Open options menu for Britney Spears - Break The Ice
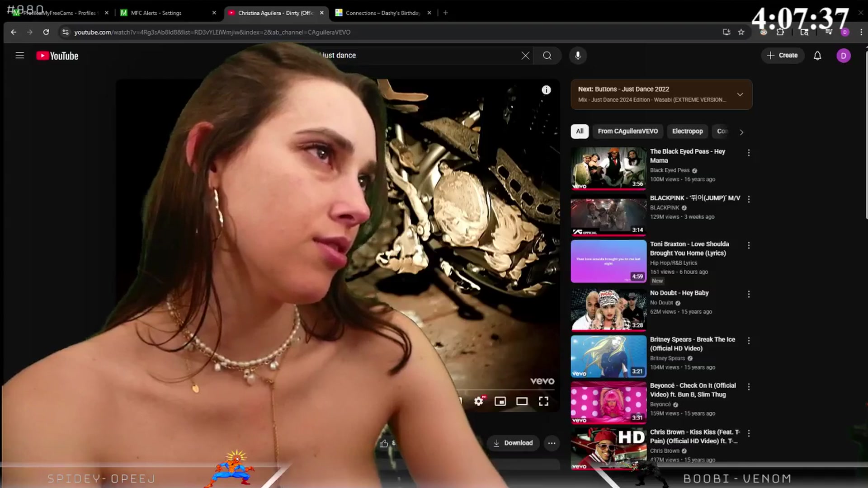 [749, 341]
